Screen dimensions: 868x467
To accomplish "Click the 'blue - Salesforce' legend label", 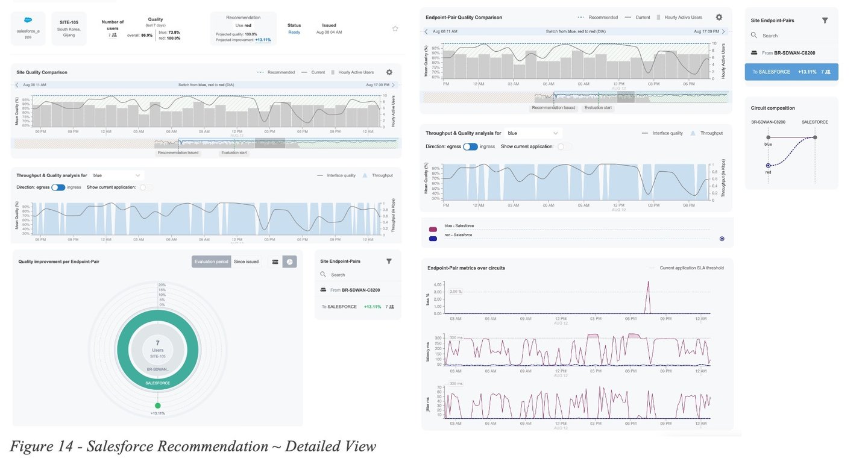I will 458,225.
